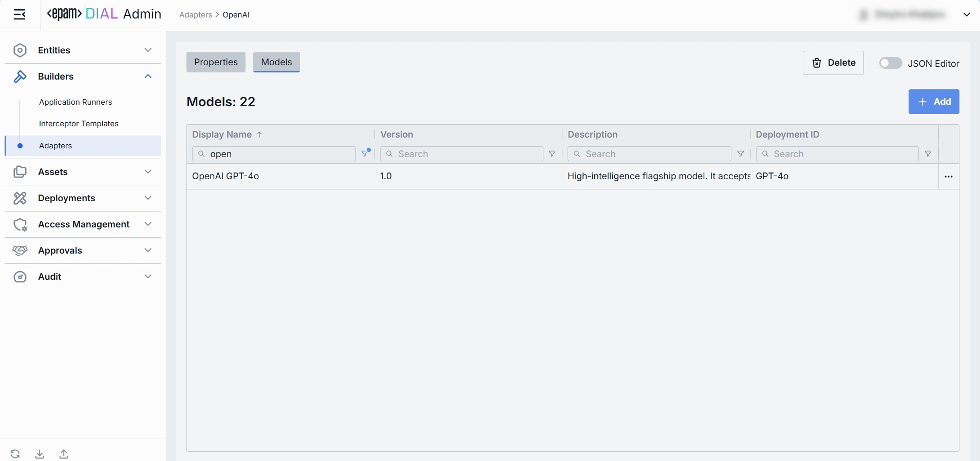The width and height of the screenshot is (980, 461).
Task: Sort by Display Name column header
Action: 222,135
